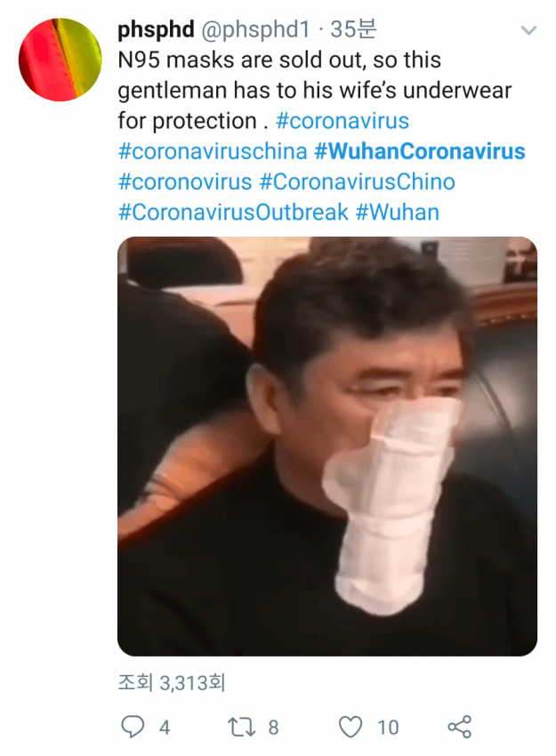
Task: Open phsphd's profile avatar
Action: [x=60, y=60]
